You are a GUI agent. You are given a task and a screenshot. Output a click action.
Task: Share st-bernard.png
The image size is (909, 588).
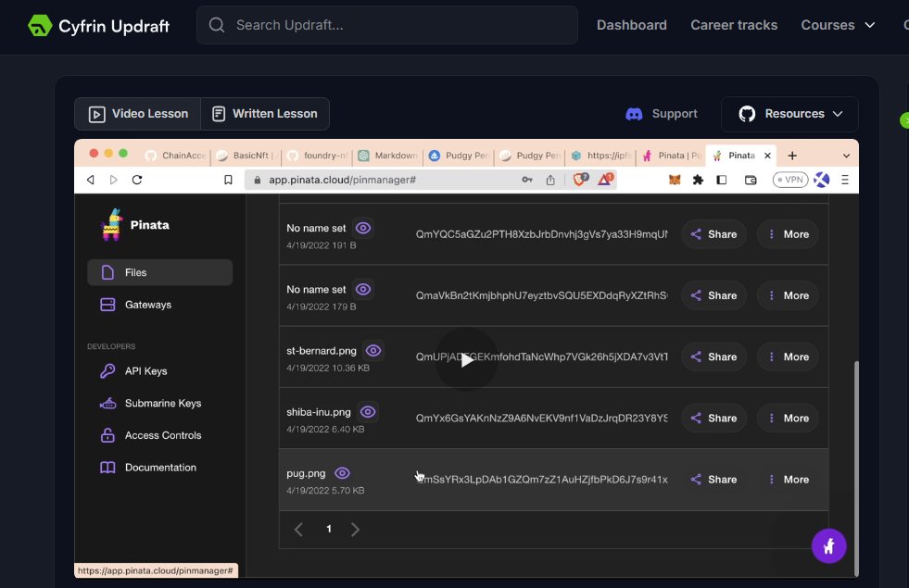pos(713,357)
